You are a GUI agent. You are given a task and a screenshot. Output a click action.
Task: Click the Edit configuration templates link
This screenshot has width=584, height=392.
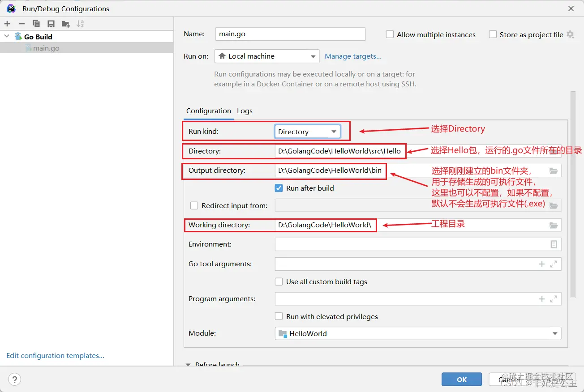(x=55, y=355)
